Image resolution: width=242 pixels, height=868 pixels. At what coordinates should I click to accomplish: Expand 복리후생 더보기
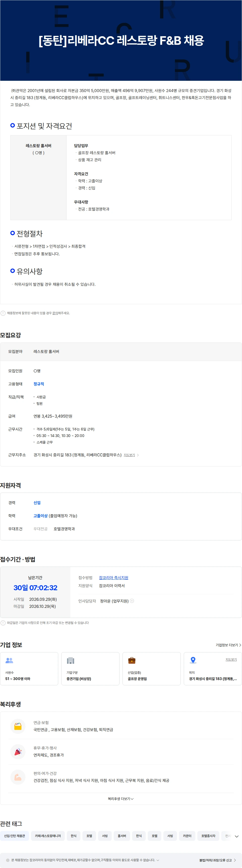[x=121, y=799]
